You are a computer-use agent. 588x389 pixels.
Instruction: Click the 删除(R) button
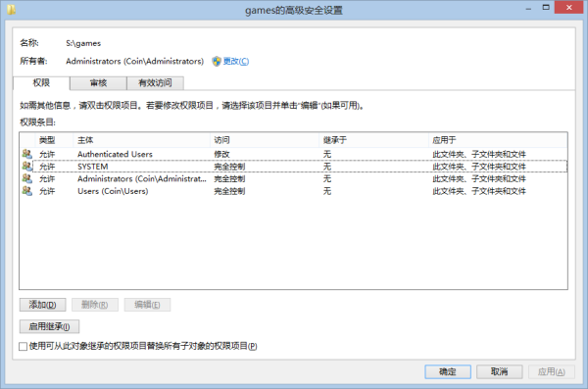click(x=95, y=305)
